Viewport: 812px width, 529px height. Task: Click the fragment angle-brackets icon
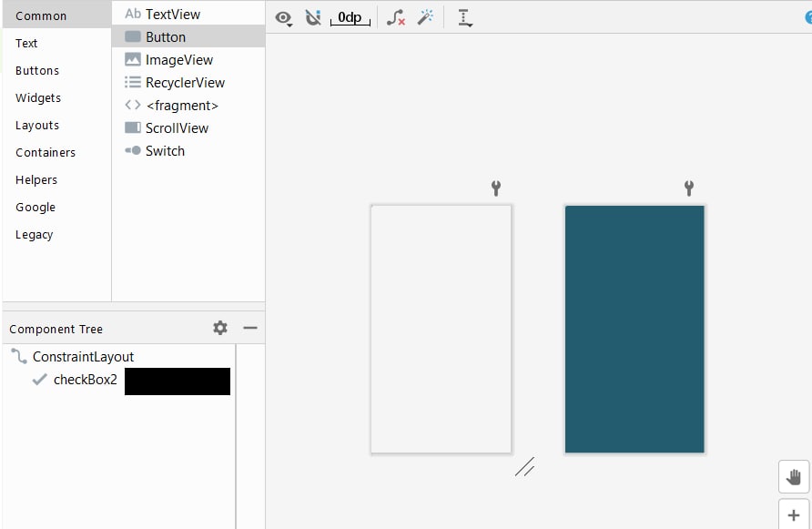(x=133, y=105)
